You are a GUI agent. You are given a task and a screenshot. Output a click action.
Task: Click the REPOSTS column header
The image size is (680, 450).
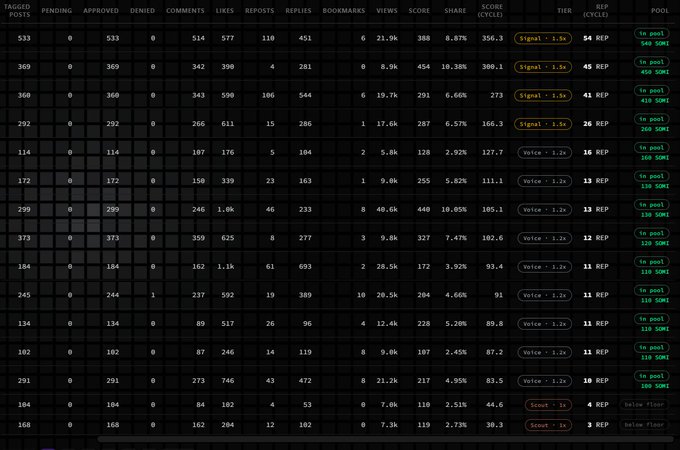coord(259,10)
